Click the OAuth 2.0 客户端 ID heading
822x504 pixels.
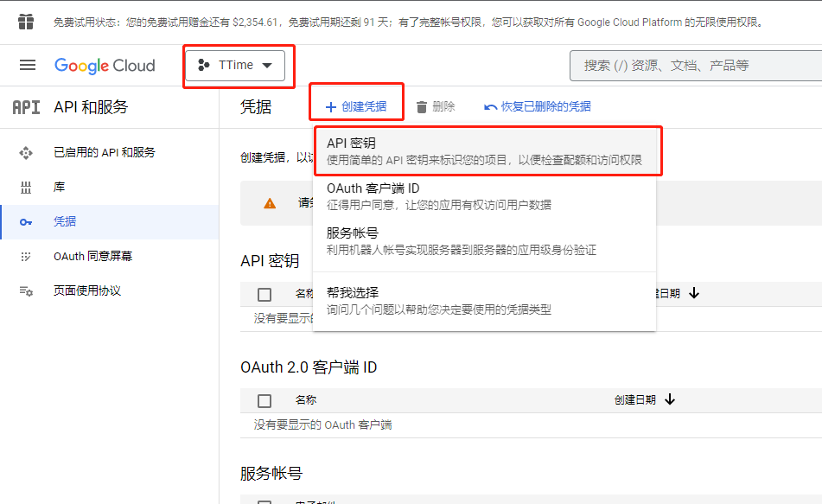309,367
